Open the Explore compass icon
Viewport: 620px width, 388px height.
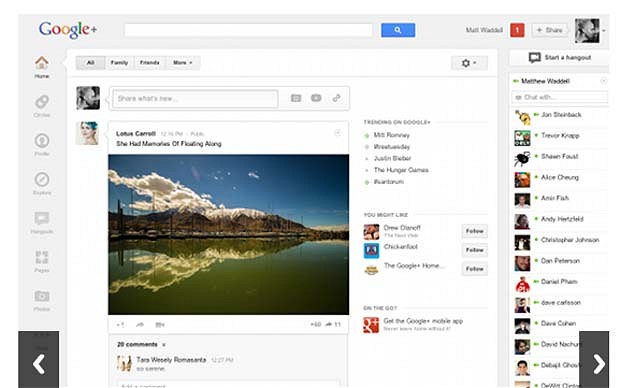(x=42, y=180)
